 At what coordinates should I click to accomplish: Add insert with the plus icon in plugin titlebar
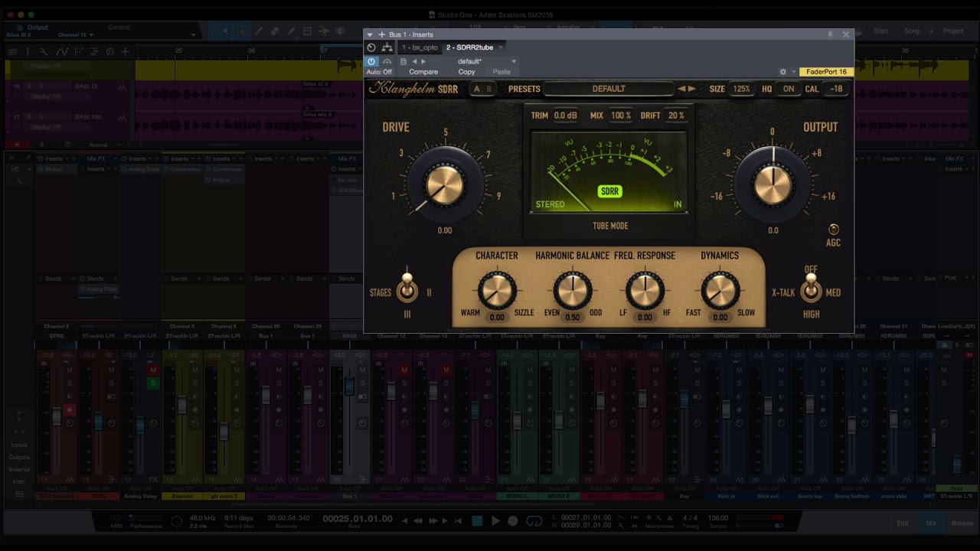coord(381,34)
